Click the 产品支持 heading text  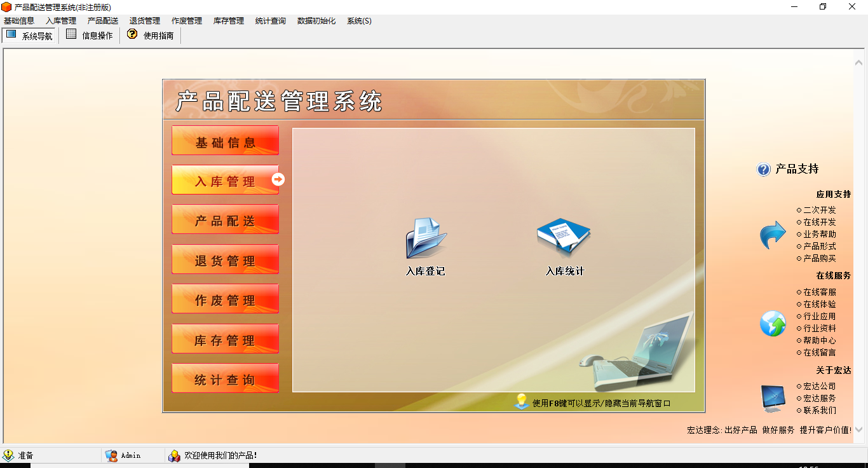point(797,169)
